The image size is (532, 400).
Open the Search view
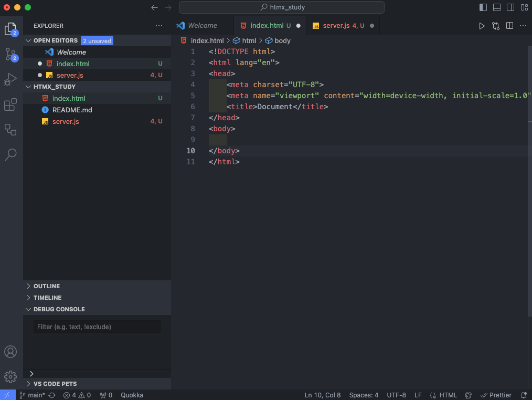pos(11,154)
